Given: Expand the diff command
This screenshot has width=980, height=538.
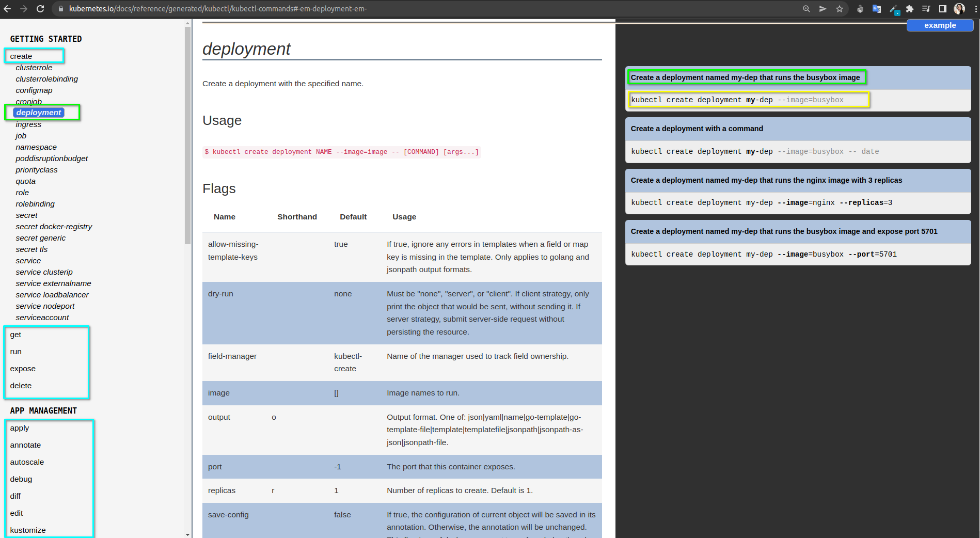Looking at the screenshot, I should click(x=15, y=496).
